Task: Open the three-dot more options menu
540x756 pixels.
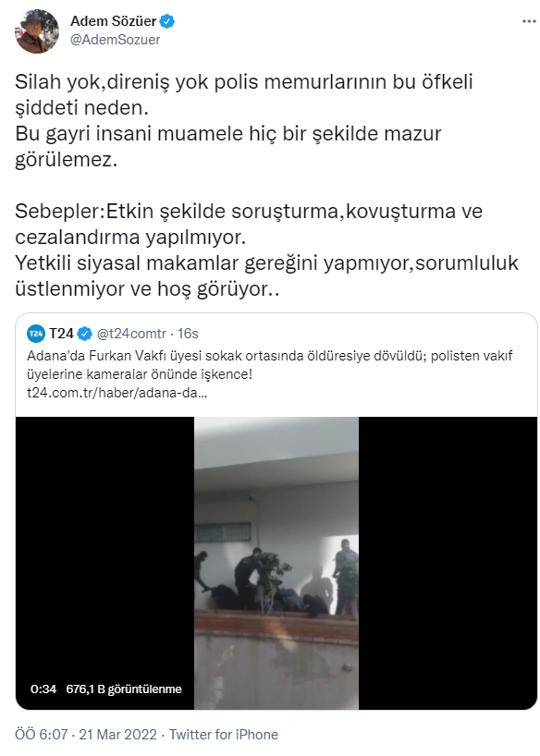Action: point(529,21)
